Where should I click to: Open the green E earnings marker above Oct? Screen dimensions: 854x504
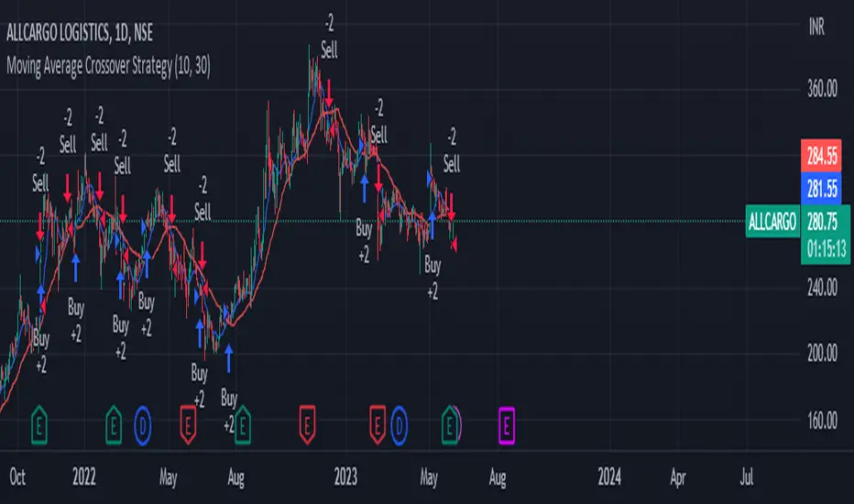(39, 425)
